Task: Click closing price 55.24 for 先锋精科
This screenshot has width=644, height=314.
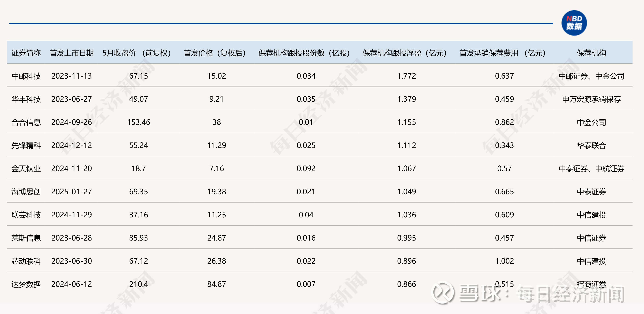Action: click(138, 145)
